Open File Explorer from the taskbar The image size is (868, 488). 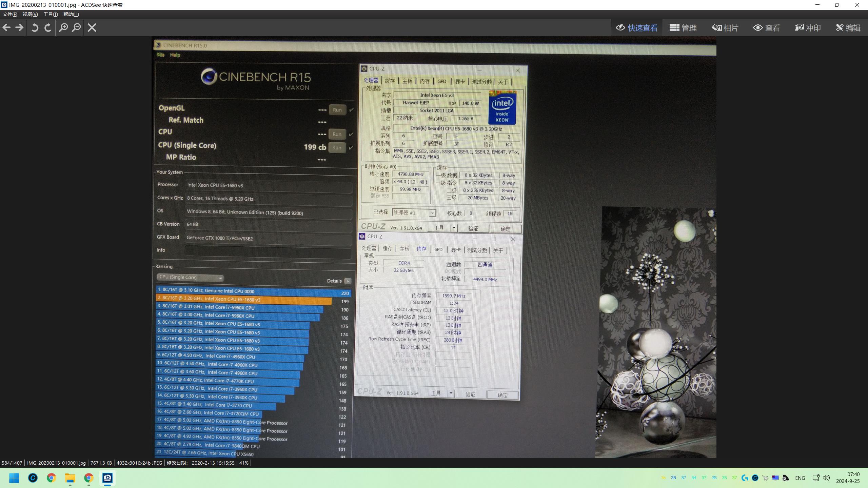pos(70,478)
